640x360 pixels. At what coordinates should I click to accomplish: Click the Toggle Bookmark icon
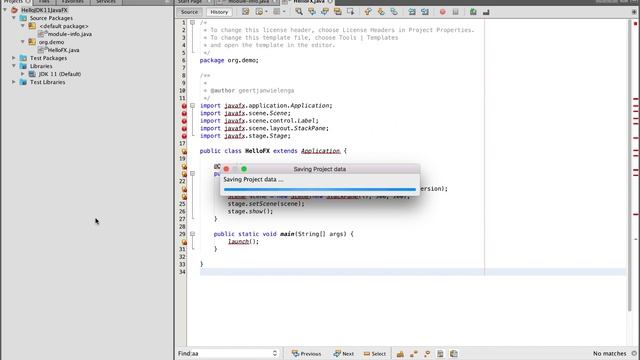(394, 12)
